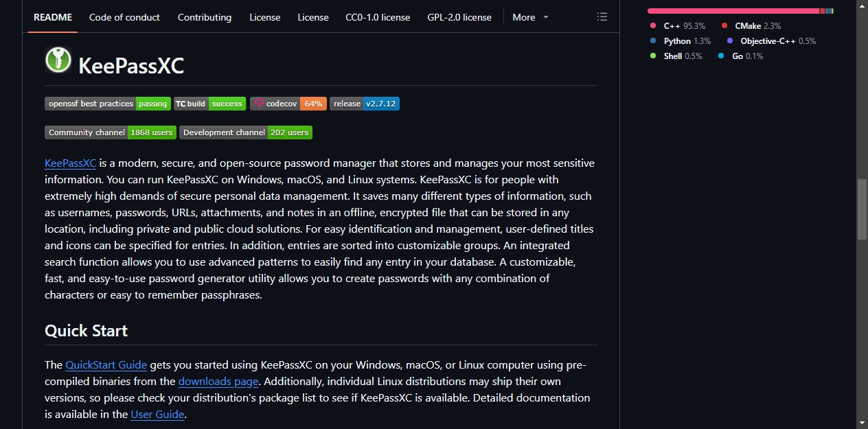Image resolution: width=868 pixels, height=429 pixels.
Task: Open the Contributing tab
Action: [205, 17]
